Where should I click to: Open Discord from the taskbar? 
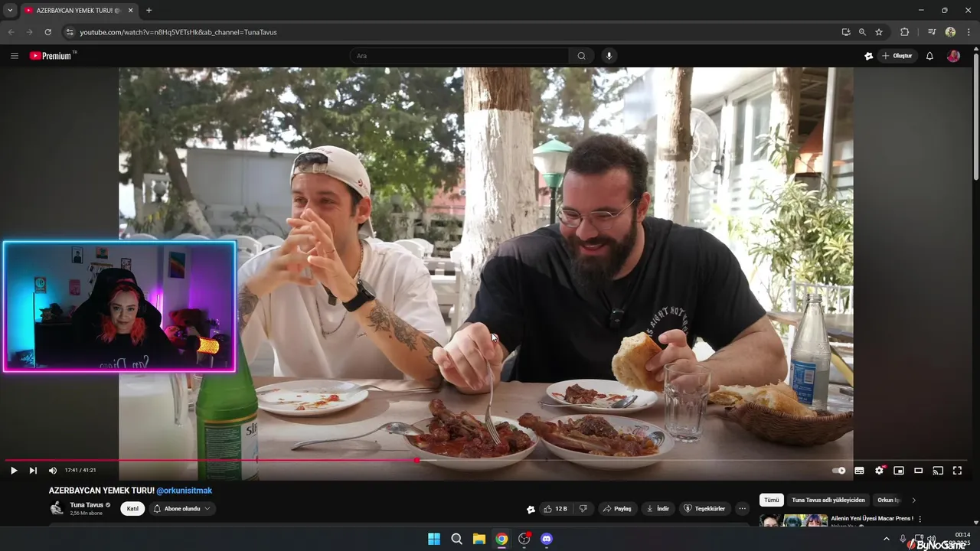(x=547, y=539)
